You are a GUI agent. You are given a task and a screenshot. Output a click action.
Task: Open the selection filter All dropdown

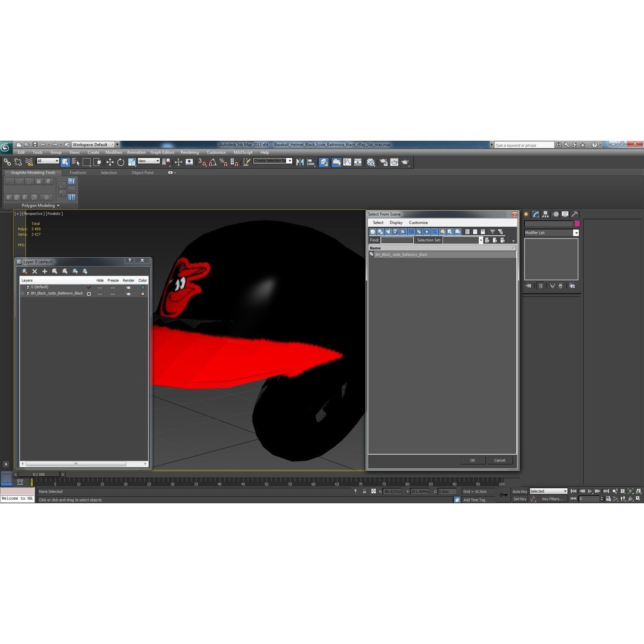(48, 161)
